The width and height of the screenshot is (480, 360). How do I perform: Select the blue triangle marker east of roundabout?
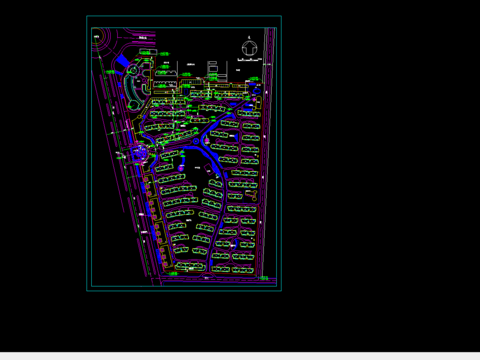(236, 137)
